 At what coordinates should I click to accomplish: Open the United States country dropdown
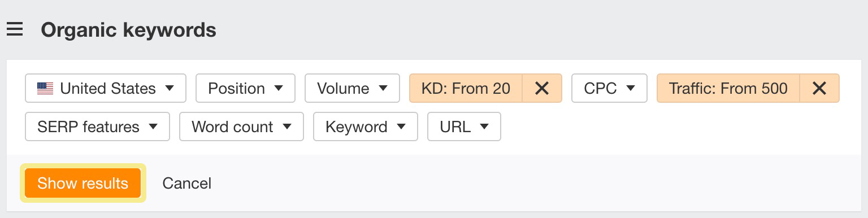(x=106, y=88)
